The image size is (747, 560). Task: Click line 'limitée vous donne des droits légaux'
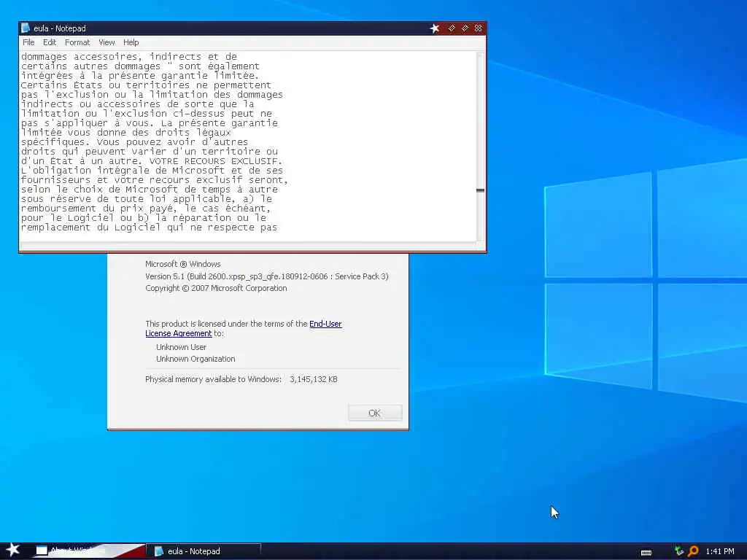point(126,133)
